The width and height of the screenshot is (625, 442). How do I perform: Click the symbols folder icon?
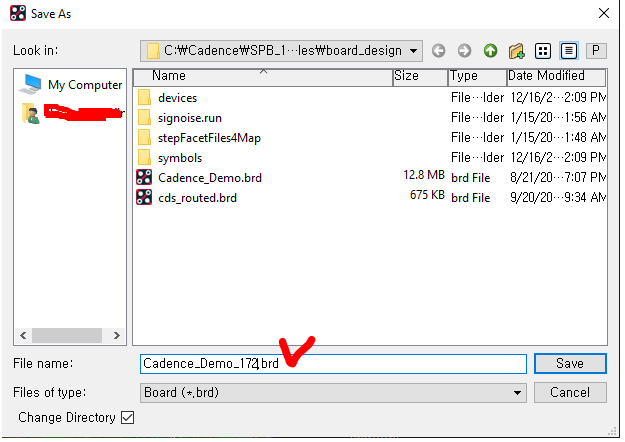[144, 157]
